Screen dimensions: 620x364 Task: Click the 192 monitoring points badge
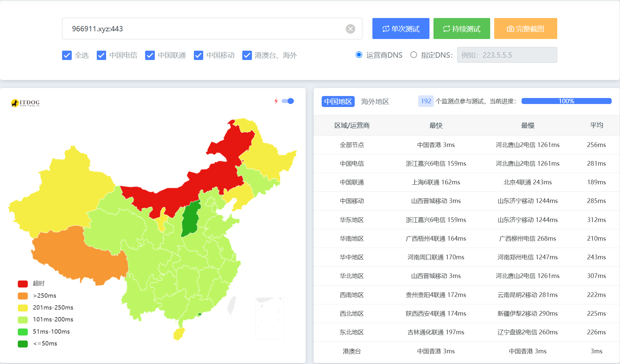(426, 101)
